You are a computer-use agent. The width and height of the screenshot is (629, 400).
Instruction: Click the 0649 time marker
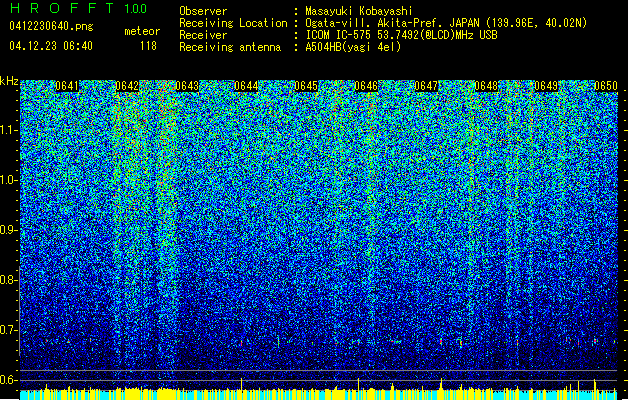click(546, 86)
